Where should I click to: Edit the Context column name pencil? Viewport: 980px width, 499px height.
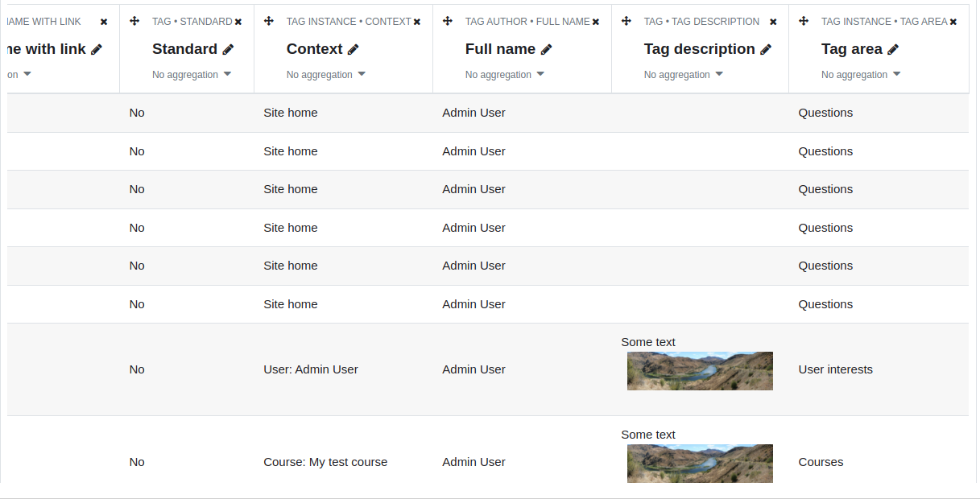point(354,49)
